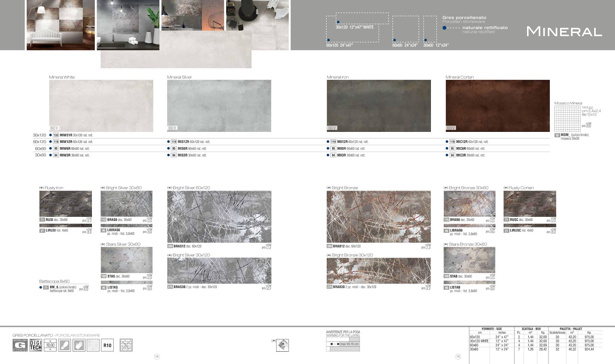The height and width of the screenshot is (364, 615).
Task: Click the blue dot beside MIW31R
Action: tap(50, 135)
